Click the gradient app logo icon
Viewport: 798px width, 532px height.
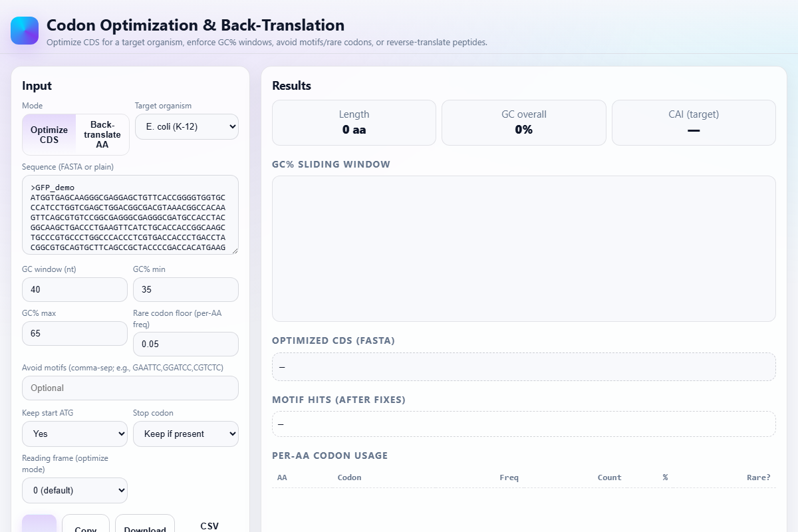25,31
